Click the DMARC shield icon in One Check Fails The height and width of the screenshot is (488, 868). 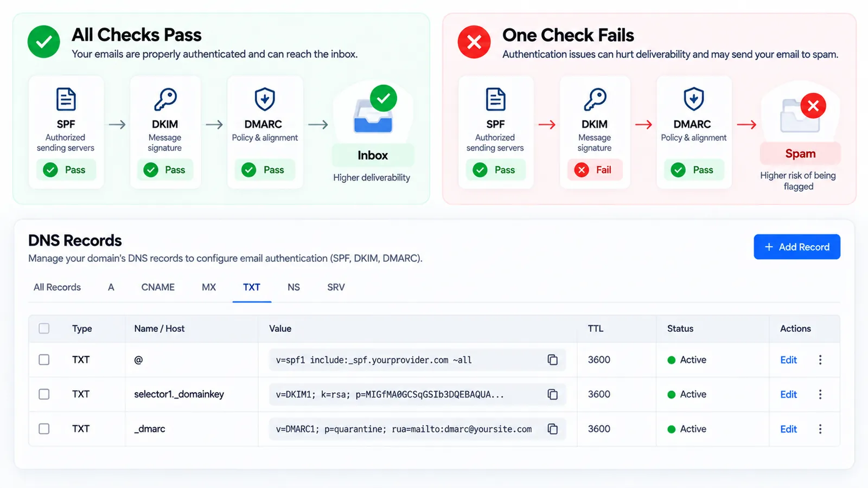[693, 99]
